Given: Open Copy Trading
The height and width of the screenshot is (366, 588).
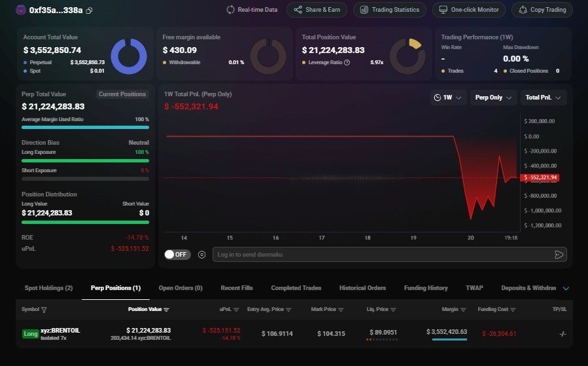Looking at the screenshot, I should click(542, 10).
